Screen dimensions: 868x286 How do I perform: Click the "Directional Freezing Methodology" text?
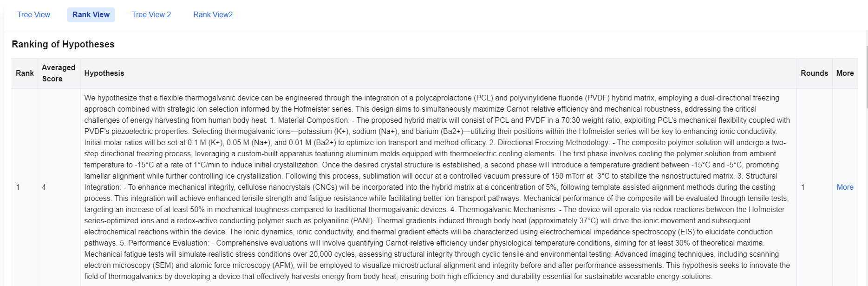553,143
